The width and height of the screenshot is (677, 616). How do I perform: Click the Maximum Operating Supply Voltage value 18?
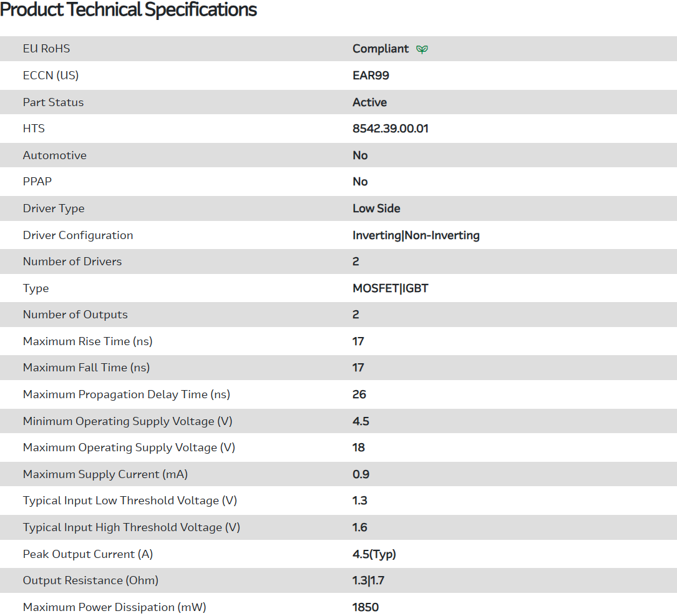[x=359, y=447]
